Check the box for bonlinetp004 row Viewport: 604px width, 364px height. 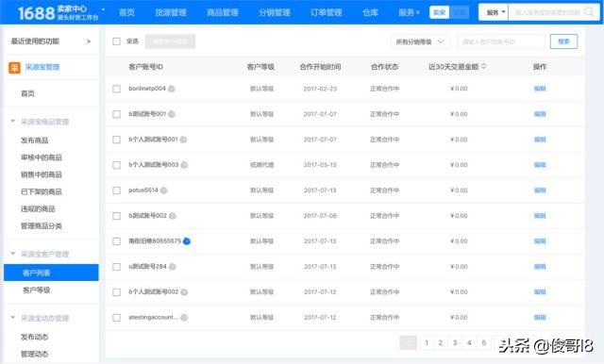116,89
